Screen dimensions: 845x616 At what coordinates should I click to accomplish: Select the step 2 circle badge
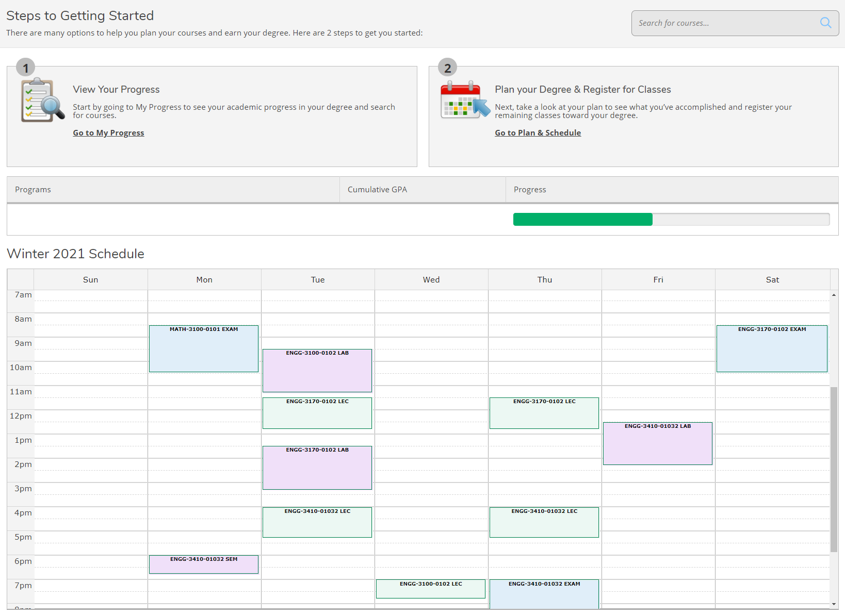tap(447, 67)
